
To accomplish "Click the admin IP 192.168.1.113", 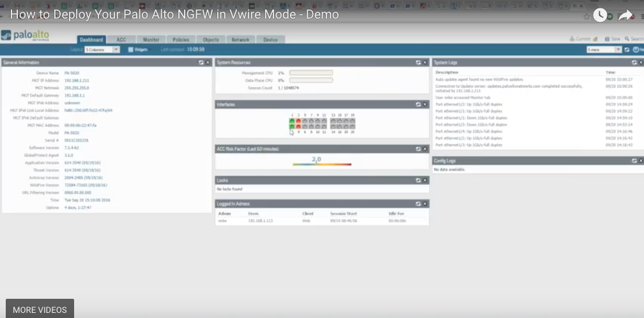I will click(261, 221).
